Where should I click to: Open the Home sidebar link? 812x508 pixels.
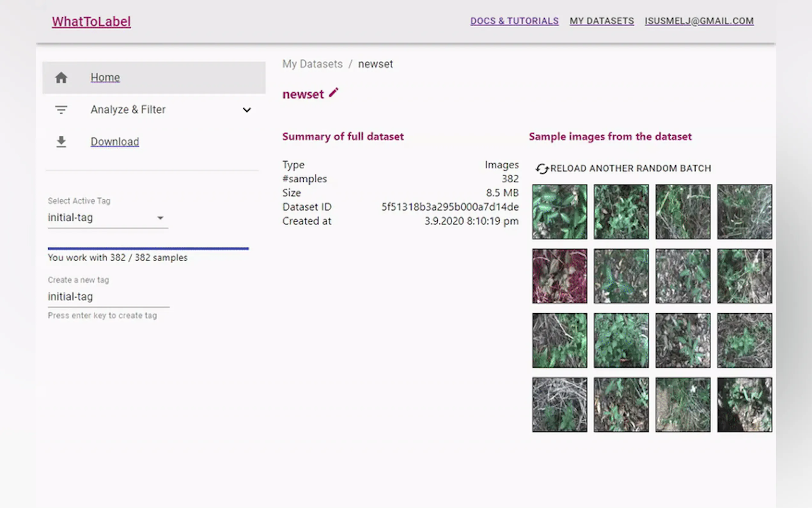coord(105,77)
